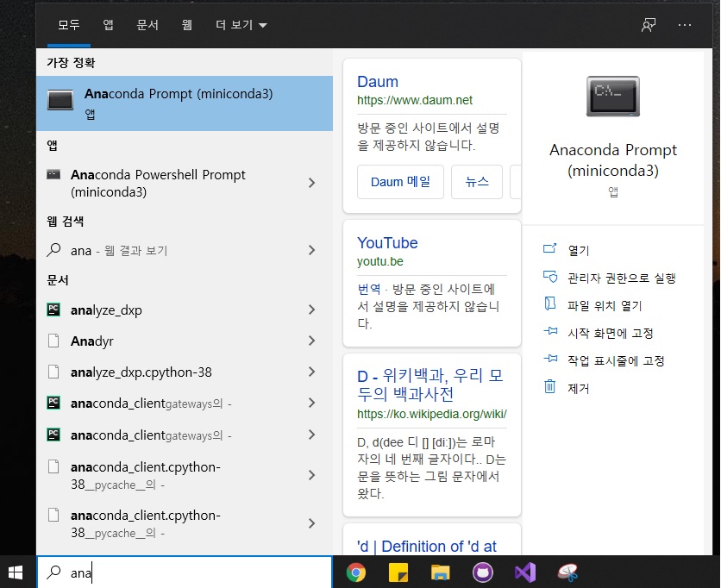This screenshot has width=721, height=588.
Task: Click the Daum 메일 button
Action: pyautogui.click(x=400, y=182)
